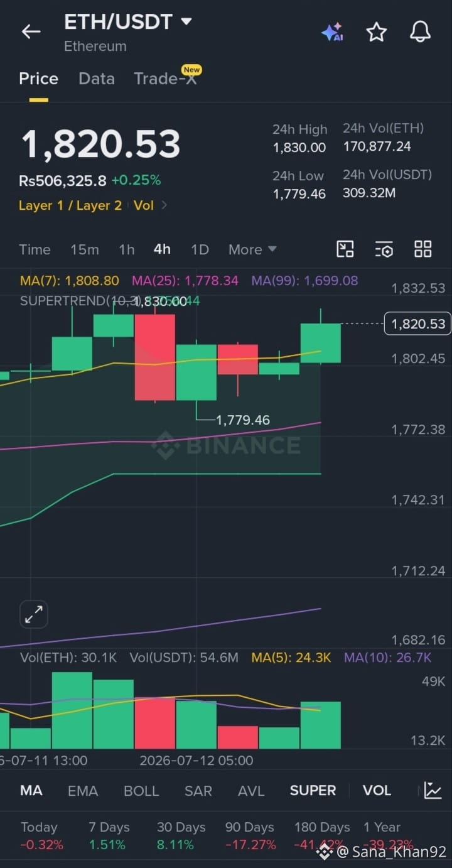
Task: Open the AI sparkle assistant
Action: (x=332, y=32)
